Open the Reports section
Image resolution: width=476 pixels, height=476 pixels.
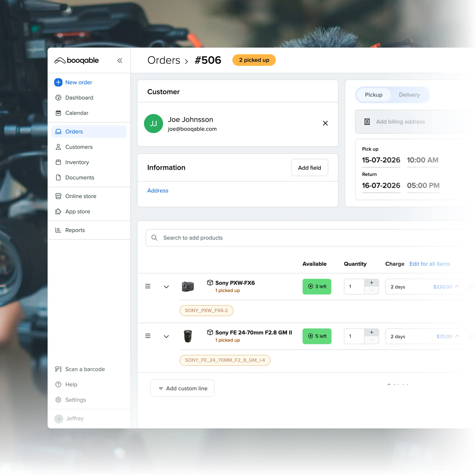click(x=75, y=230)
